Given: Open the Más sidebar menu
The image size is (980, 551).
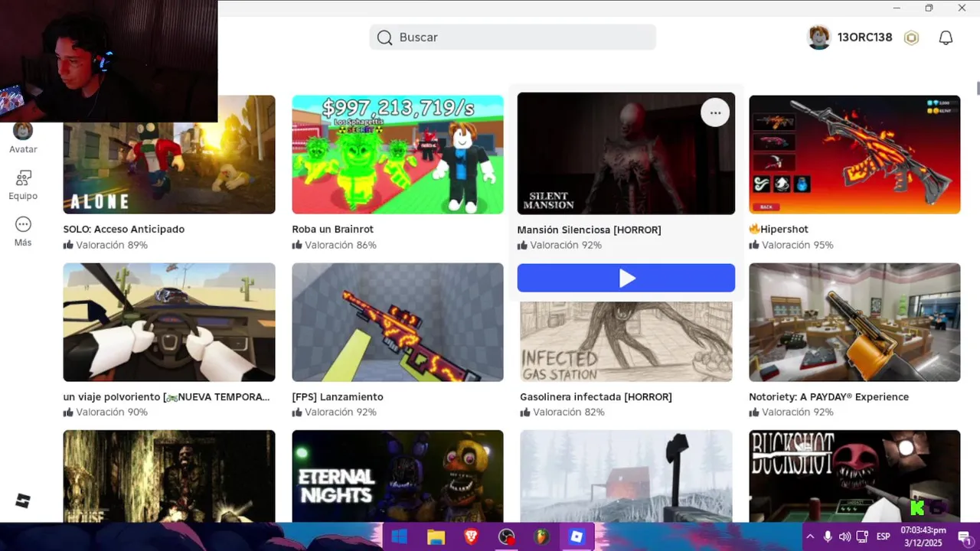Looking at the screenshot, I should coord(23,231).
